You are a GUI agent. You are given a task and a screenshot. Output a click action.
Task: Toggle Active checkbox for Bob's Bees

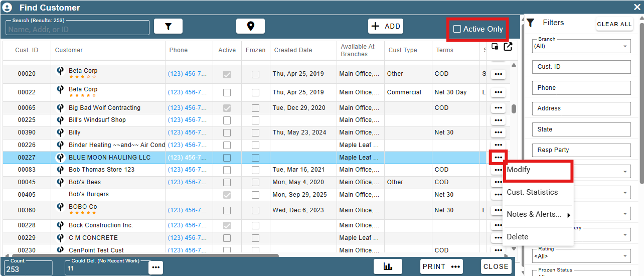(x=227, y=182)
